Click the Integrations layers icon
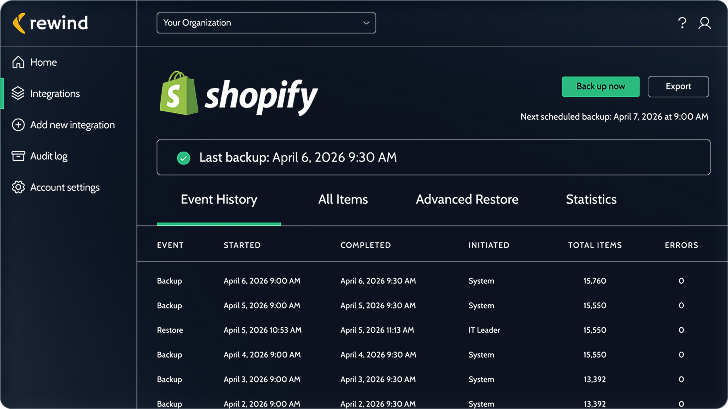This screenshot has width=728, height=409. coord(18,93)
